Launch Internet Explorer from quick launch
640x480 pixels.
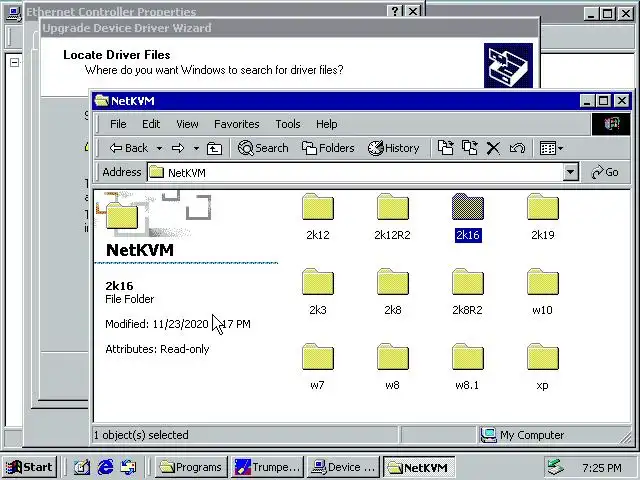[x=105, y=467]
